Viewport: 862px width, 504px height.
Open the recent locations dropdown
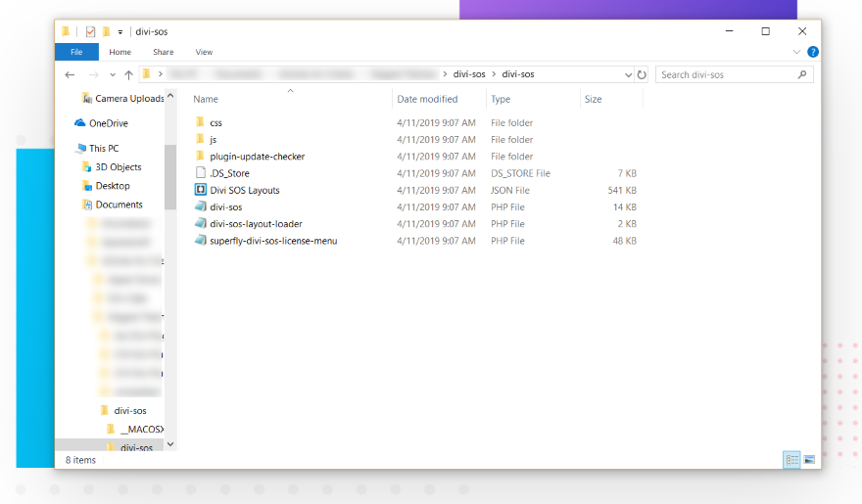click(113, 74)
